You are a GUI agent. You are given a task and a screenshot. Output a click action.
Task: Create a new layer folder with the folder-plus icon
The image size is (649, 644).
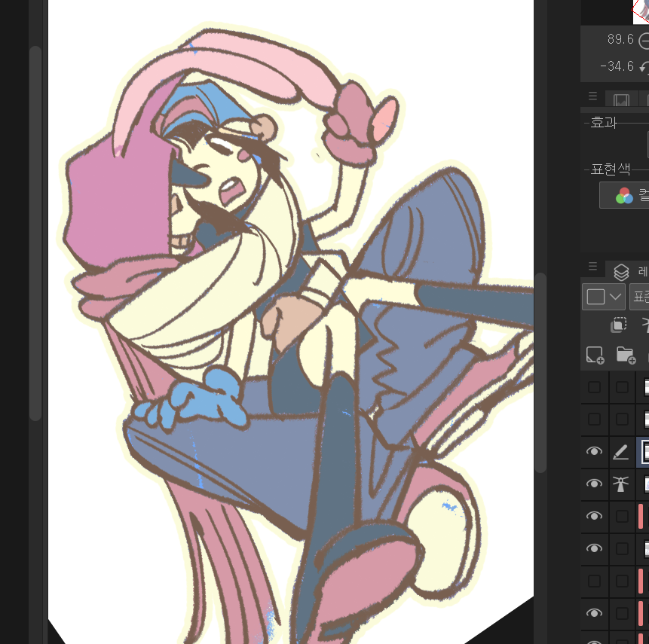pyautogui.click(x=626, y=355)
